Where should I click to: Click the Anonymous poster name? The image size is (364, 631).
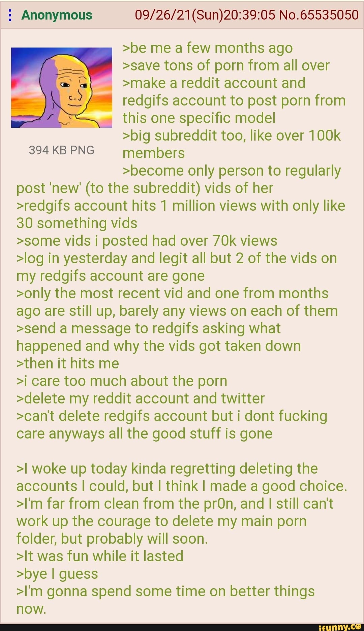[57, 15]
